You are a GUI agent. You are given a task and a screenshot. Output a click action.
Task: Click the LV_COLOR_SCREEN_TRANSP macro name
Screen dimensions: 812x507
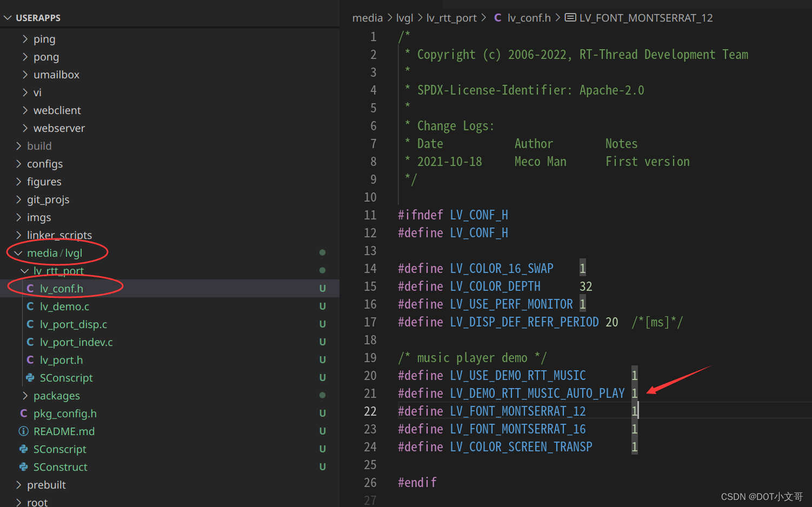click(x=521, y=447)
